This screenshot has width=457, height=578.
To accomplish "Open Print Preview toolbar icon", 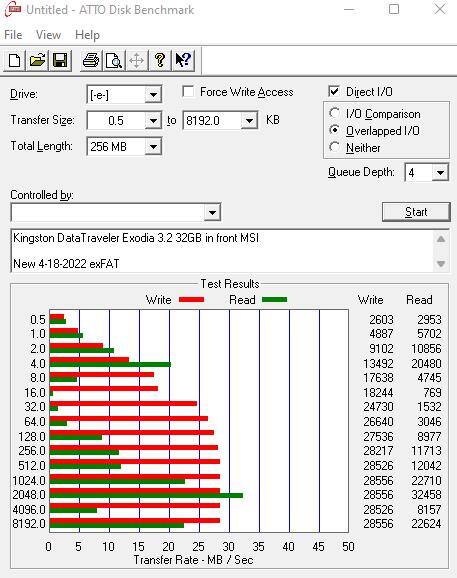I will tap(114, 60).
